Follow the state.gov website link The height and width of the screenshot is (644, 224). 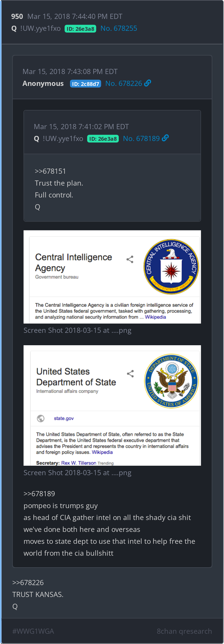click(x=64, y=418)
